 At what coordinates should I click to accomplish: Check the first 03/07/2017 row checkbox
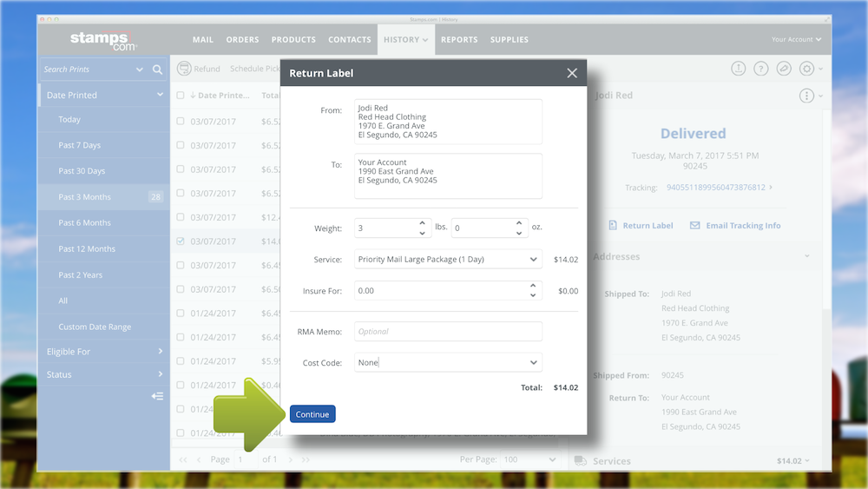tap(181, 122)
